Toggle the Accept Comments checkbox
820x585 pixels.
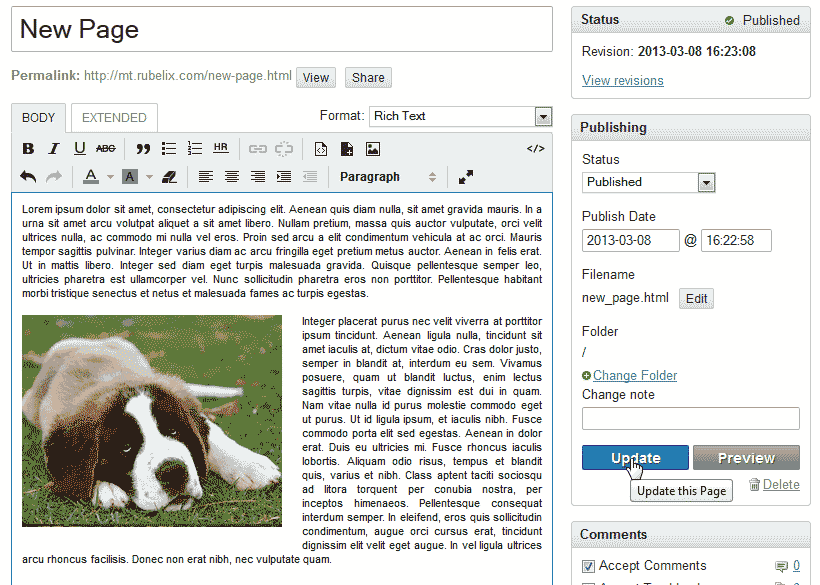588,566
